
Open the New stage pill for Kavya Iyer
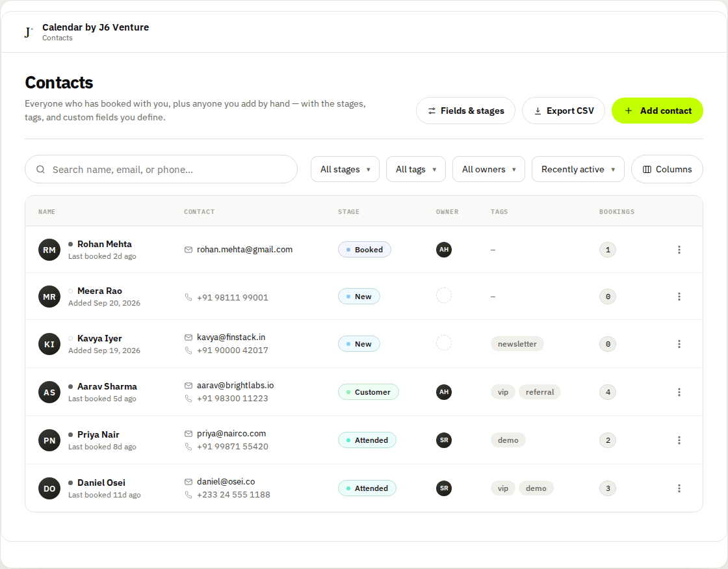[x=359, y=344]
